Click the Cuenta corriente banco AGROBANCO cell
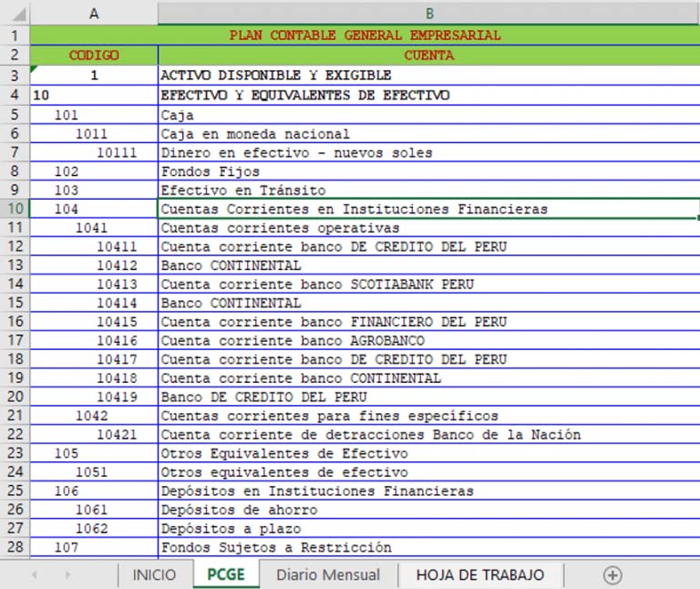Viewport: 700px width, 589px height. coord(292,341)
